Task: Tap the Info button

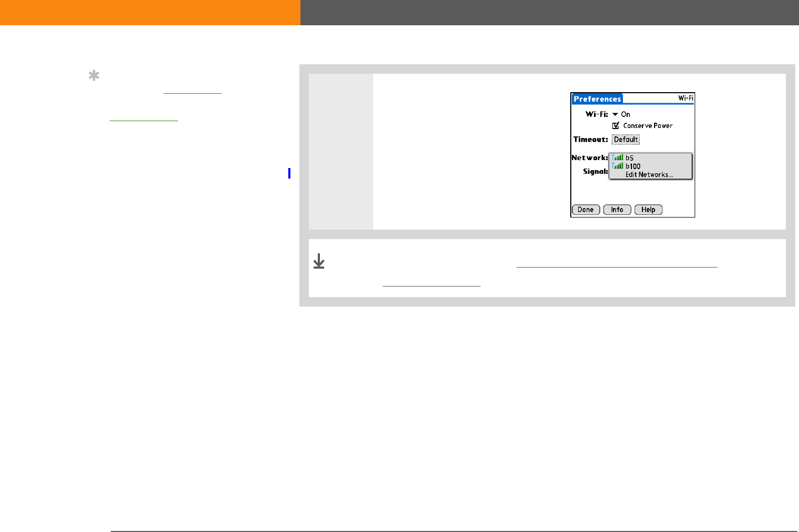Action: click(617, 210)
